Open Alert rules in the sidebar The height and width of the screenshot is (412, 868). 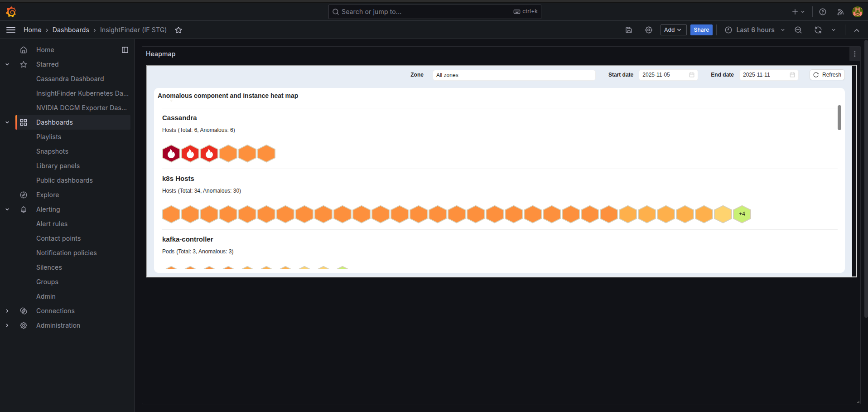[52, 224]
